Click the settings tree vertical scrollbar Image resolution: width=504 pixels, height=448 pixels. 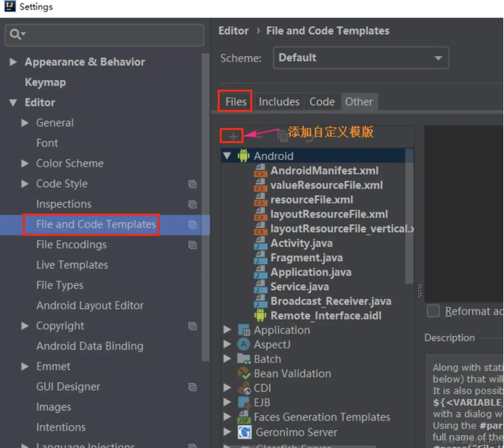206,207
